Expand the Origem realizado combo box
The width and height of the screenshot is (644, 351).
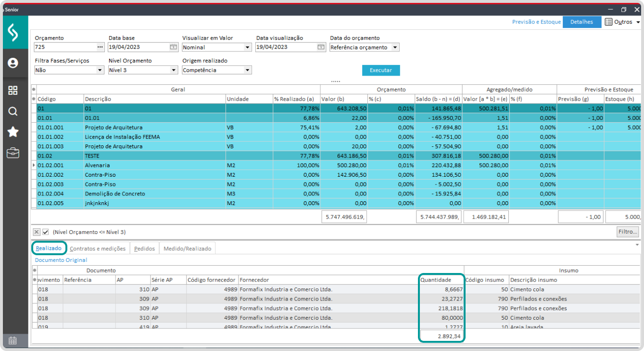pyautogui.click(x=248, y=70)
